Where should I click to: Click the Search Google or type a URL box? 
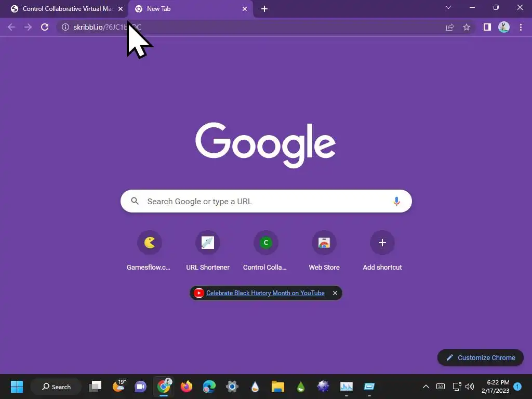pos(266,201)
